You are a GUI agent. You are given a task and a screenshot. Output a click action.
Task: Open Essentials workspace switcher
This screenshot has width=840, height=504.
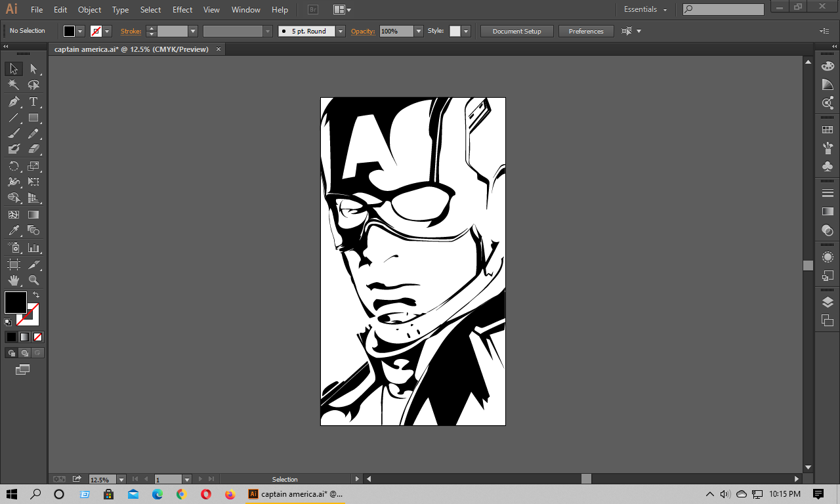click(646, 9)
